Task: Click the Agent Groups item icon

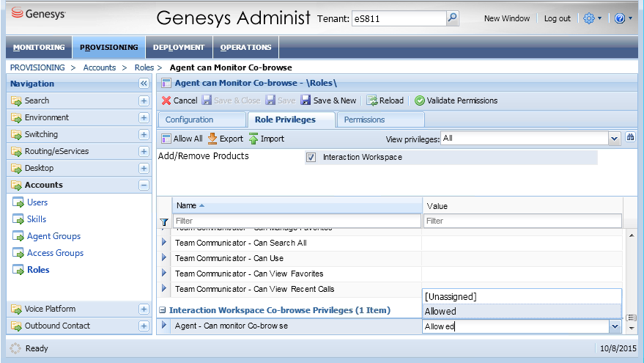Action: click(x=18, y=236)
